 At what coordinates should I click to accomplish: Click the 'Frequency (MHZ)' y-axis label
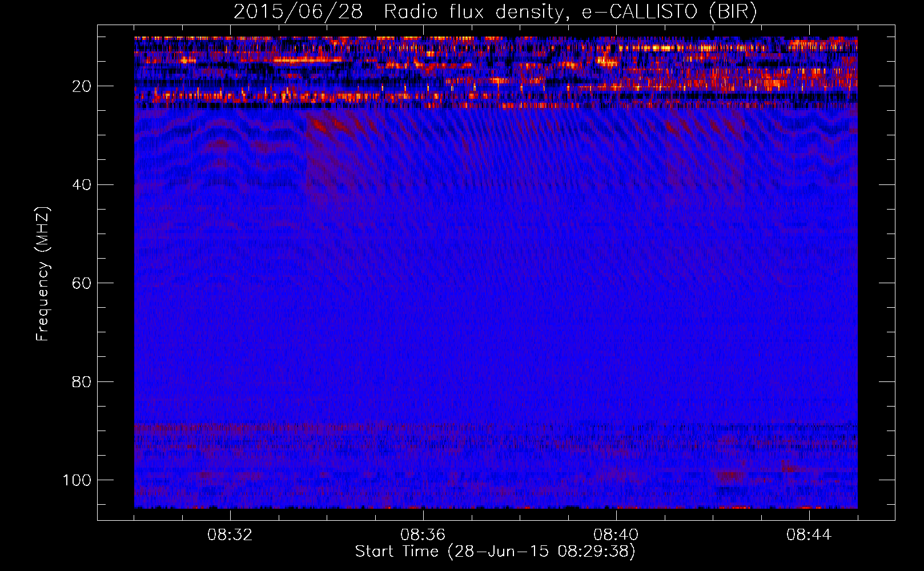coord(43,274)
